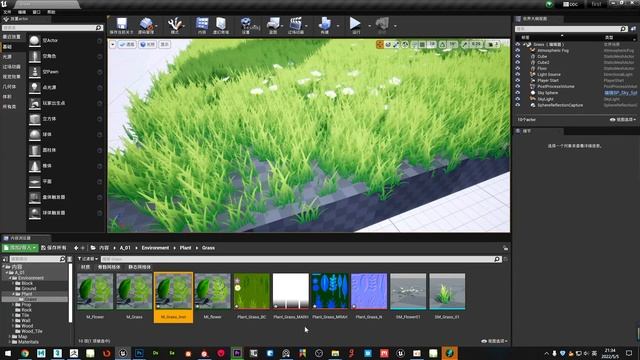Image resolution: width=640 pixels, height=360 pixels.
Task: Select the Sphere shape item icon
Action: pyautogui.click(x=35, y=134)
